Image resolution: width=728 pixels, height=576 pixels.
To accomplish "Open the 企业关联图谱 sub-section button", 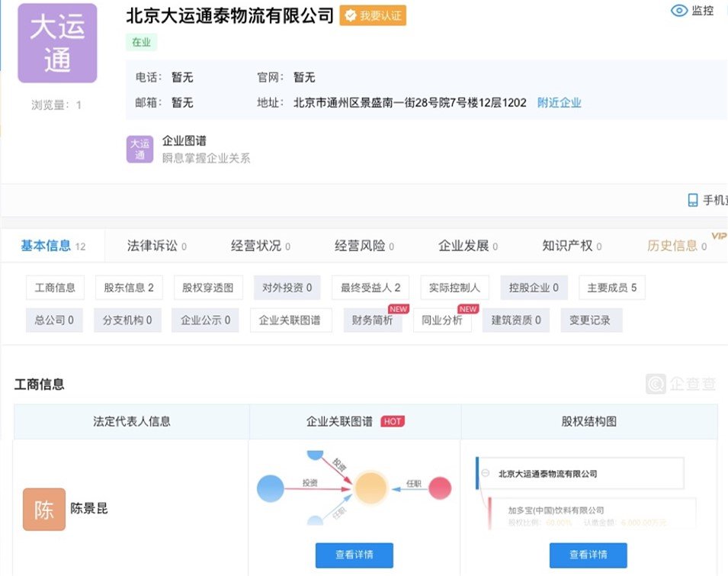I will pos(290,320).
